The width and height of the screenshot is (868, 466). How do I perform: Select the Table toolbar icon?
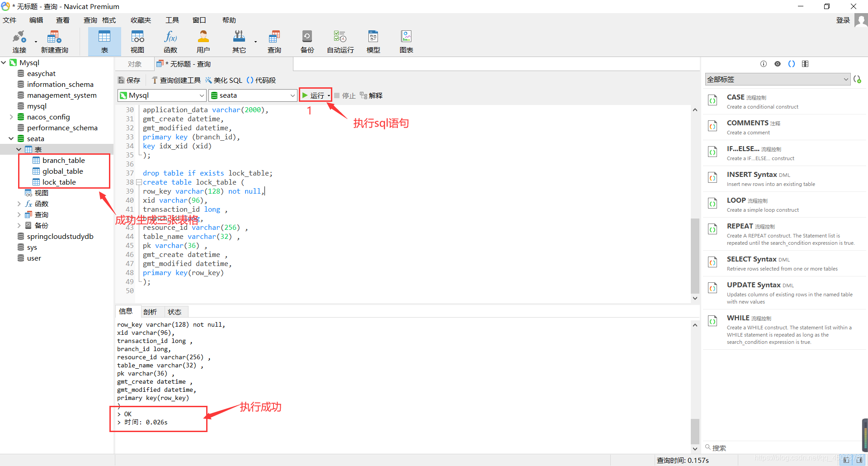tap(104, 42)
